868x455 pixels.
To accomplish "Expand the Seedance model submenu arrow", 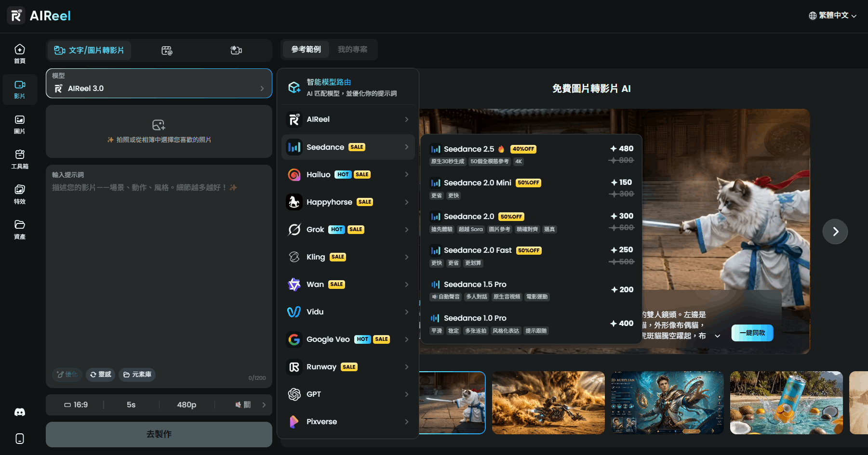I will [x=407, y=147].
